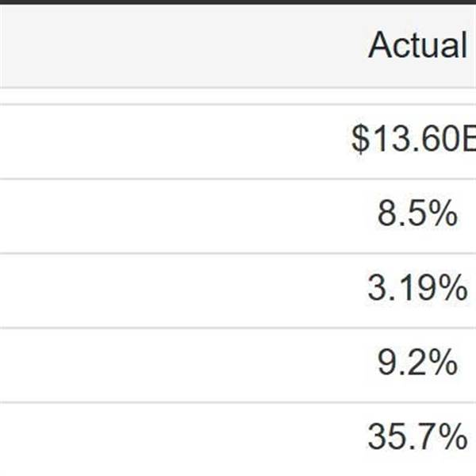The height and width of the screenshot is (476, 476).
Task: Click the 8.5% actual value
Action: pos(417,215)
